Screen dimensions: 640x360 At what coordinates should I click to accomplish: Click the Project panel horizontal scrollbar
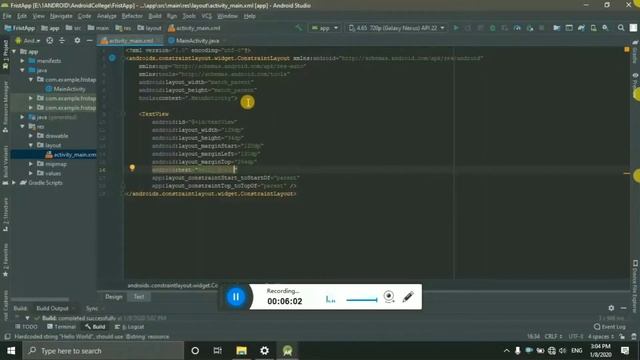point(40,299)
